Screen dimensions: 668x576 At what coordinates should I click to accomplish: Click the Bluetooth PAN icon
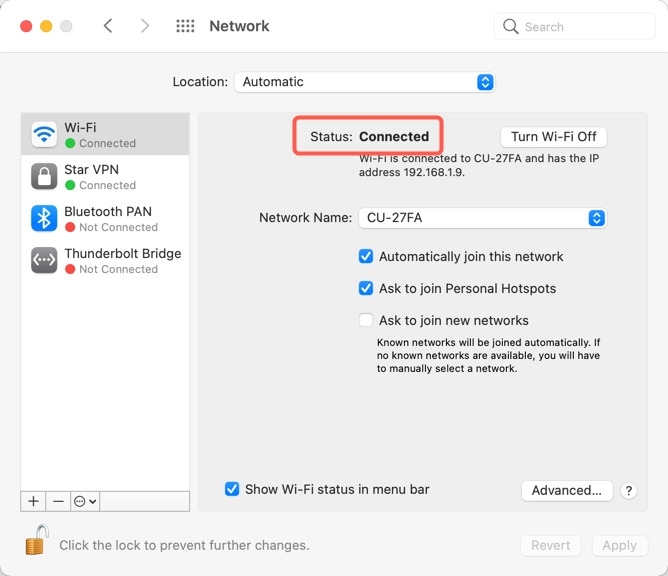click(44, 218)
